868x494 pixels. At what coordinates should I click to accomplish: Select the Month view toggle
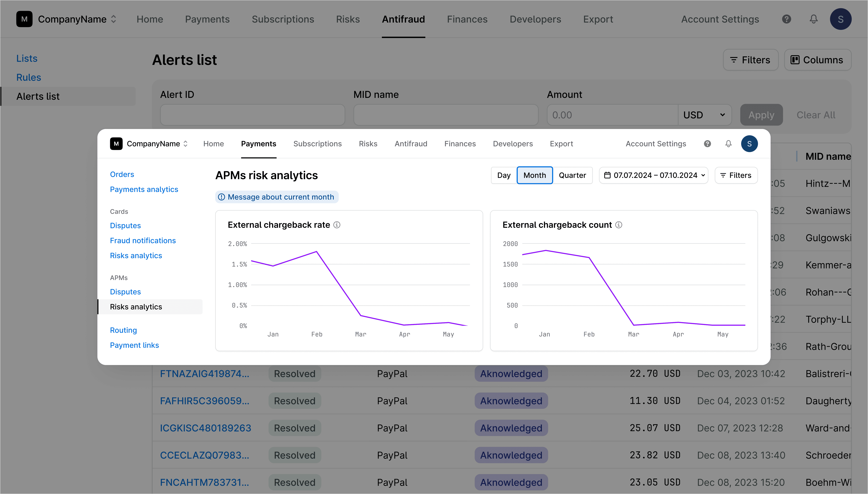534,175
